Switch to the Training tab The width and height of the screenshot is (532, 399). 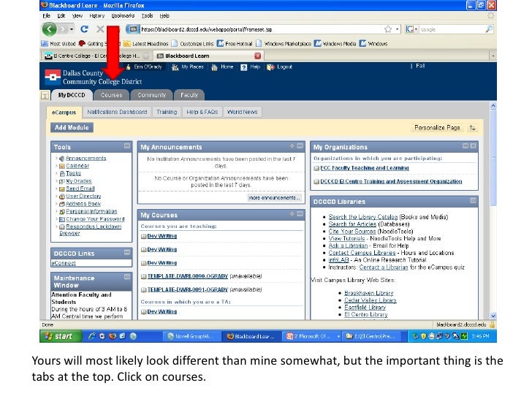coord(167,112)
